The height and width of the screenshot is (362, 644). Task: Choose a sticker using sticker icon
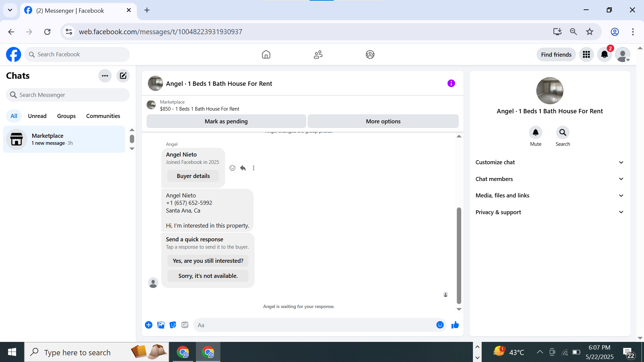[x=173, y=325]
